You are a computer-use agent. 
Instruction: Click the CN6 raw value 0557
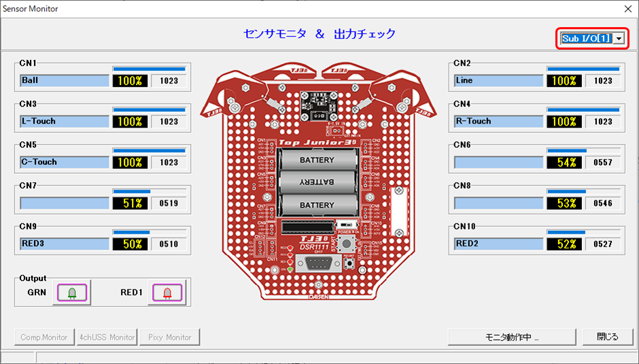click(603, 162)
